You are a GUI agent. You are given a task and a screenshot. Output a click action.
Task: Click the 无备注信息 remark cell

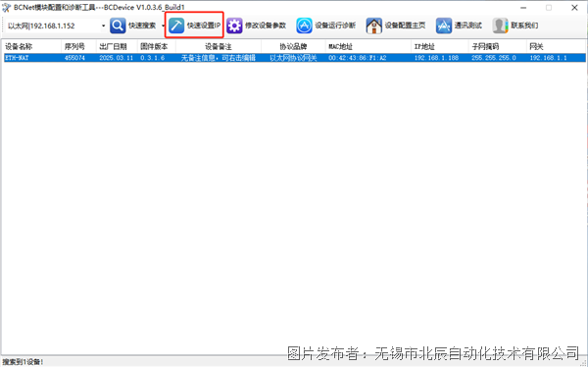(219, 58)
